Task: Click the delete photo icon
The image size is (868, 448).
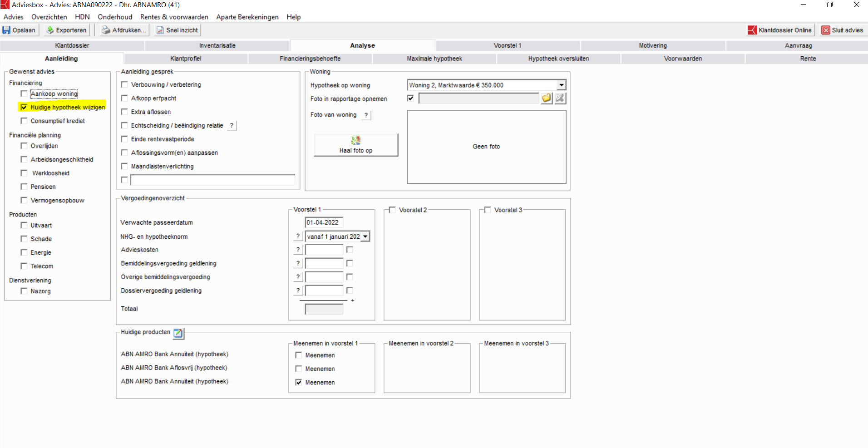Action: [x=560, y=98]
